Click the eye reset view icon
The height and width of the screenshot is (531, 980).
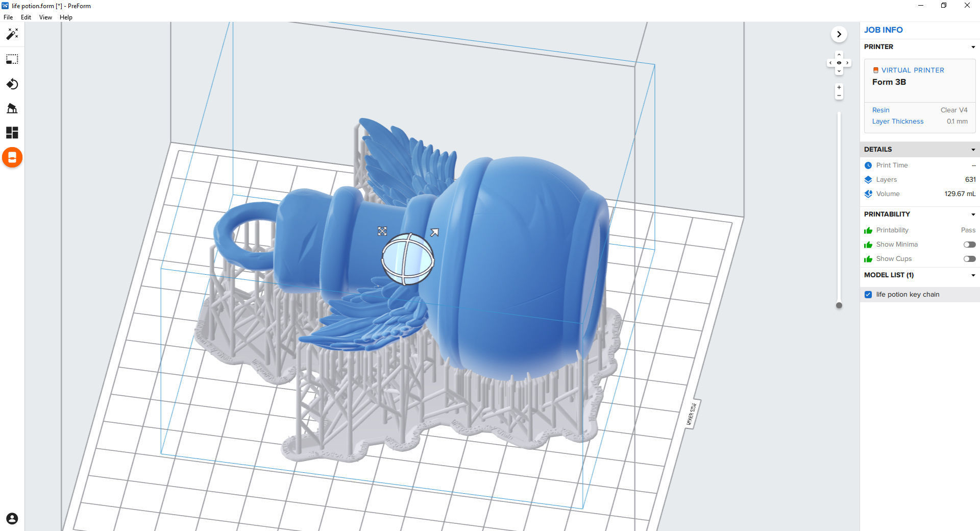coord(839,63)
